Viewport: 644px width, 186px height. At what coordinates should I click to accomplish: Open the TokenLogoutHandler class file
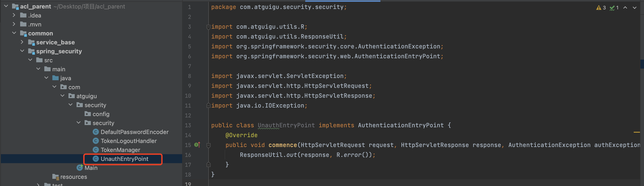click(x=128, y=141)
